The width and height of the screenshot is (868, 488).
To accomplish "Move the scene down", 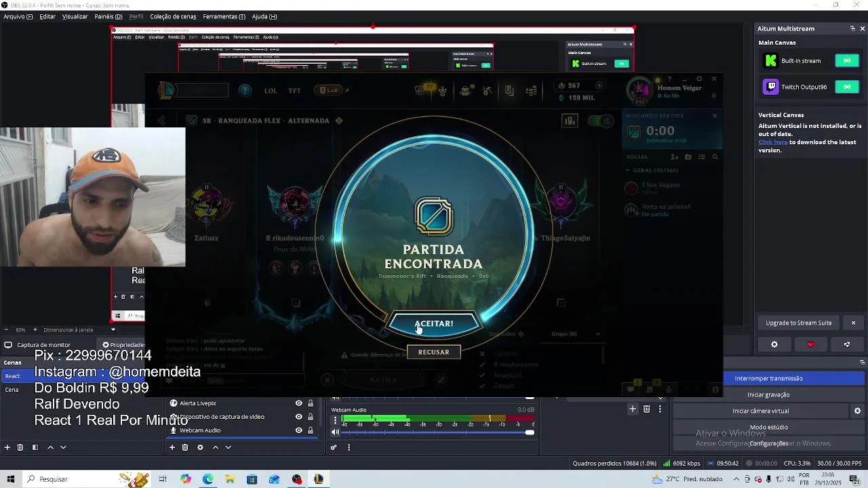I will point(63,447).
